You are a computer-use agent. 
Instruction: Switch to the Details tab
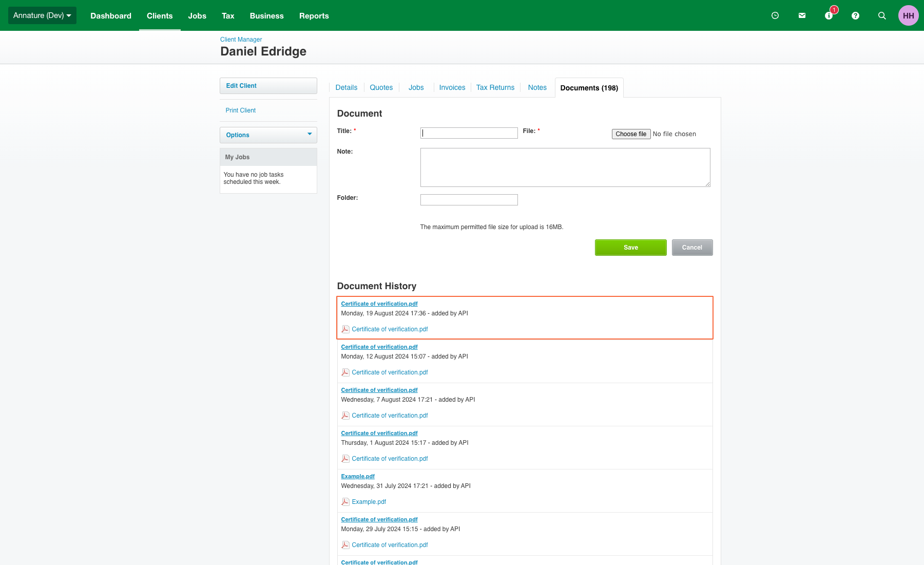click(346, 87)
